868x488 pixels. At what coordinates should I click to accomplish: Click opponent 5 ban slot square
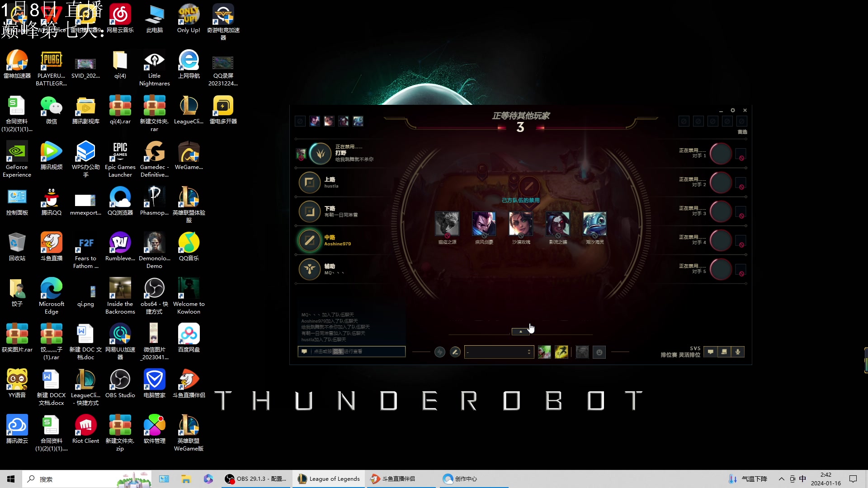(741, 270)
